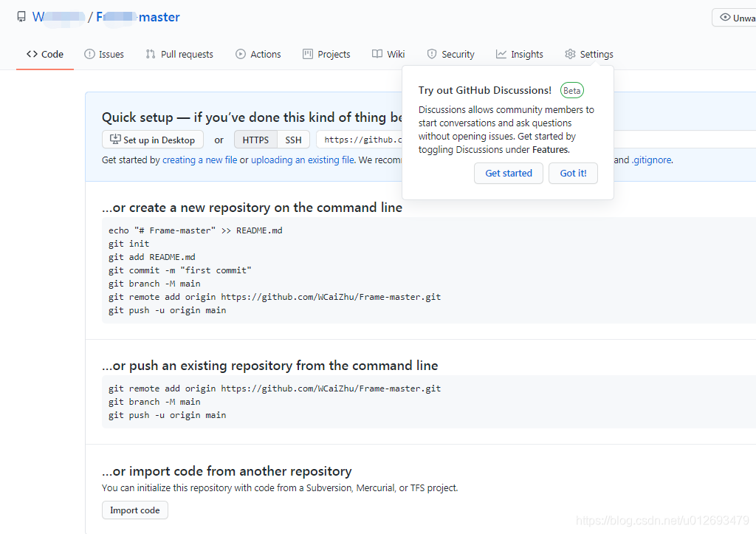Open the Issues tab
This screenshot has width=756, height=534.
pyautogui.click(x=104, y=54)
